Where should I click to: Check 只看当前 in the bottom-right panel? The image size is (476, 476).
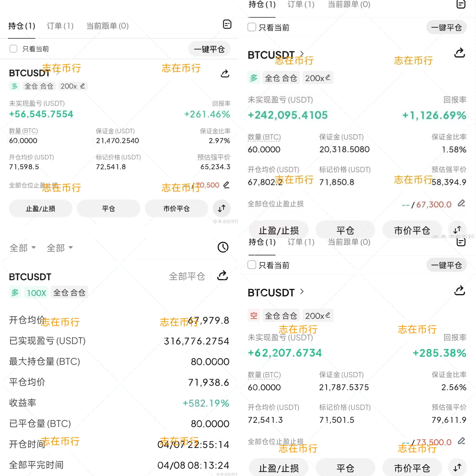click(252, 265)
